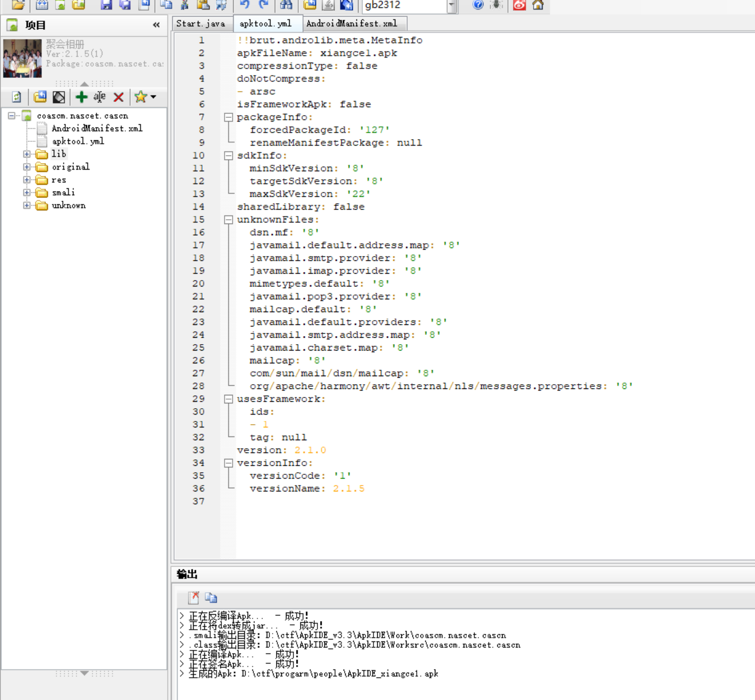Expand the lib folder
755x700 pixels.
[27, 154]
